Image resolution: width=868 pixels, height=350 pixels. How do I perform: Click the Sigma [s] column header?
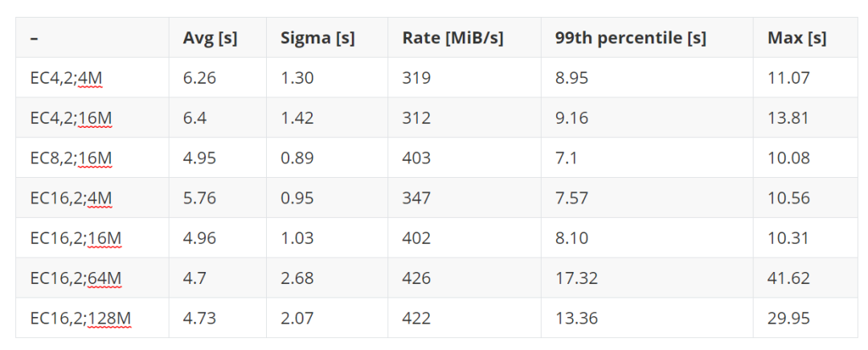pos(317,38)
